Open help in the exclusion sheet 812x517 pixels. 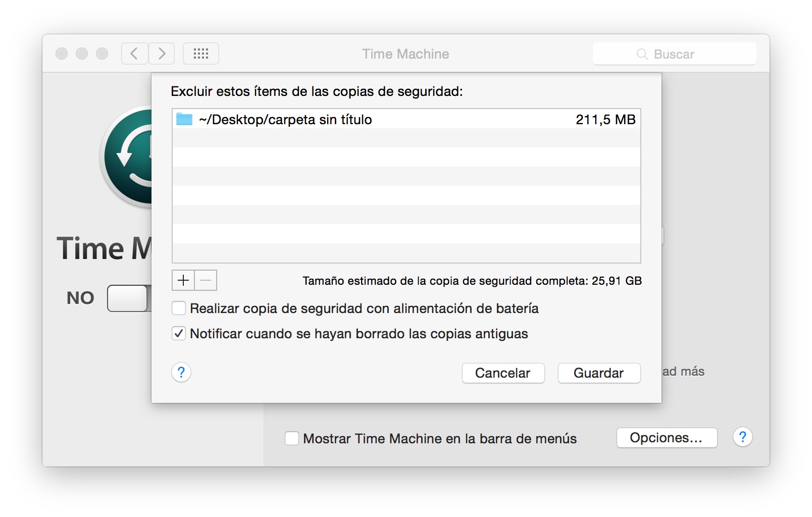[181, 373]
